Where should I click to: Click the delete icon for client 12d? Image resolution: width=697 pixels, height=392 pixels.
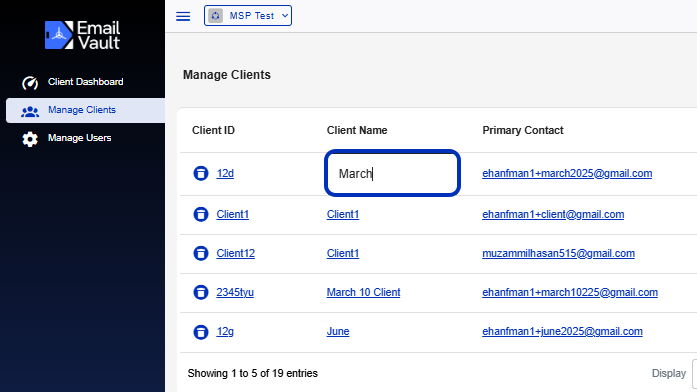click(x=200, y=173)
